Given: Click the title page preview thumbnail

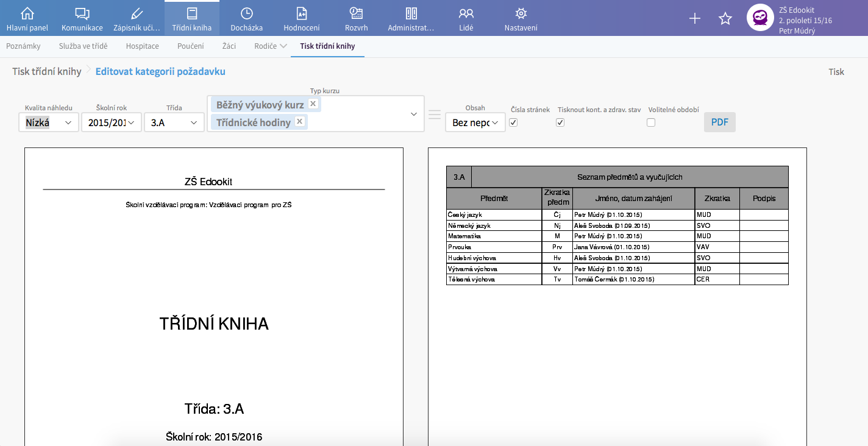Looking at the screenshot, I should (x=214, y=297).
